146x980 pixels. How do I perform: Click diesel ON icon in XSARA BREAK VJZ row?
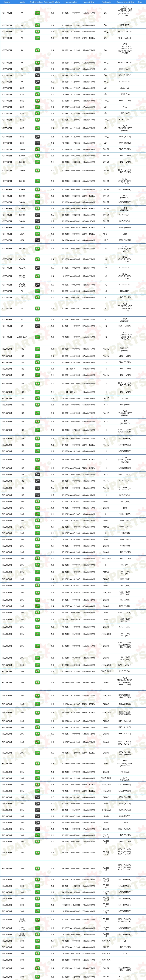[x=37, y=285]
